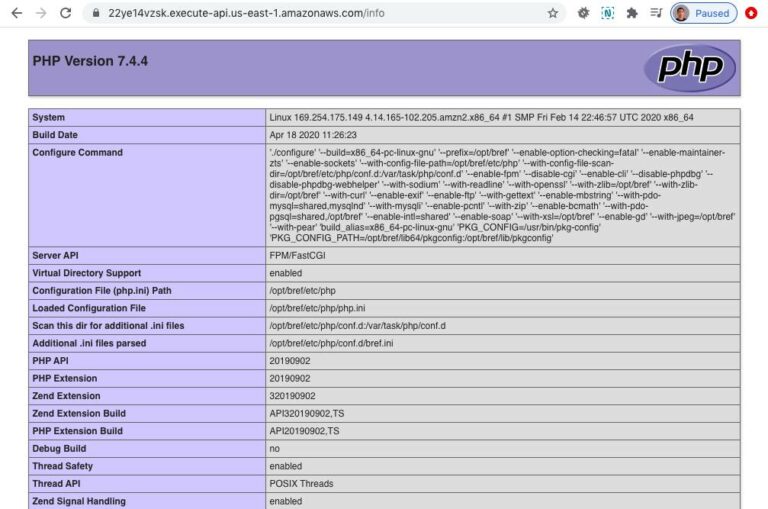Image resolution: width=768 pixels, height=509 pixels.
Task: Click the PHP logo
Action: click(690, 68)
